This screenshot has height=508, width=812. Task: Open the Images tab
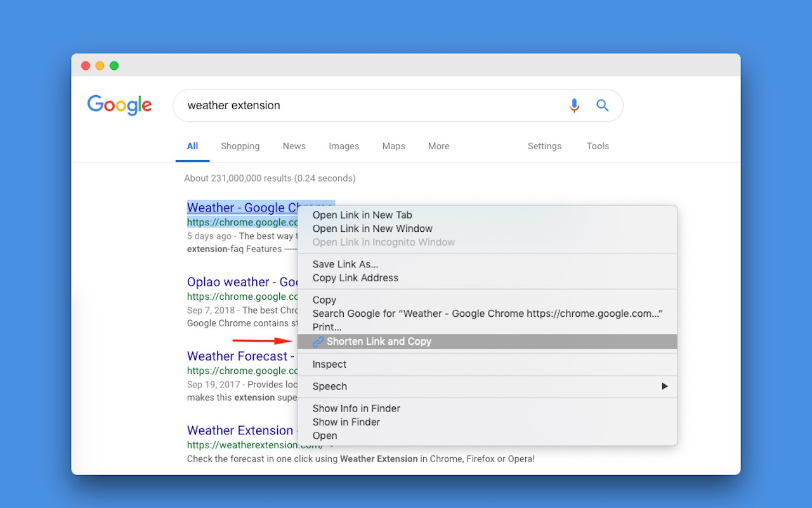[344, 146]
